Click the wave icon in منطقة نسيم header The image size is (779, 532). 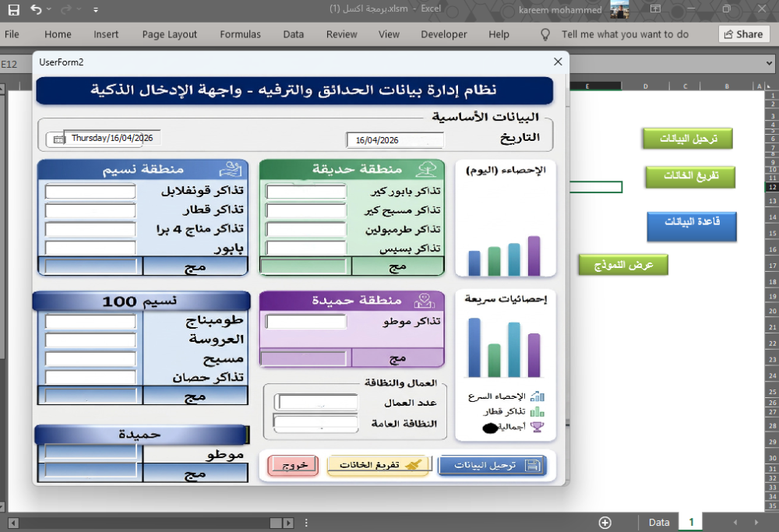[x=230, y=168]
